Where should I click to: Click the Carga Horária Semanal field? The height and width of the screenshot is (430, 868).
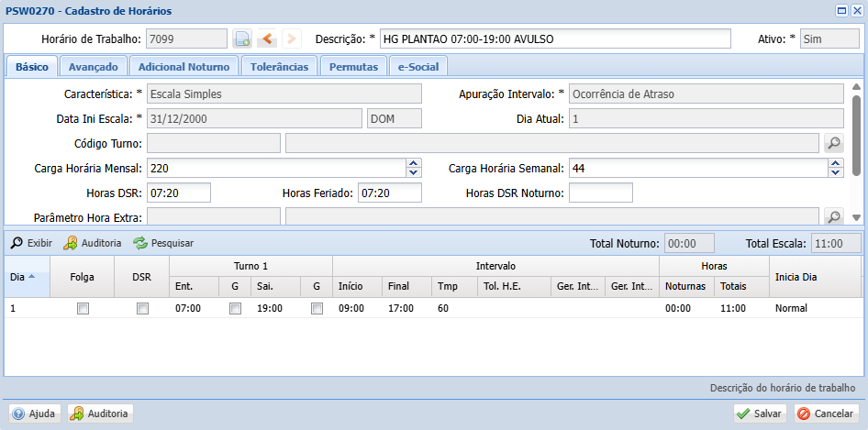click(x=698, y=168)
